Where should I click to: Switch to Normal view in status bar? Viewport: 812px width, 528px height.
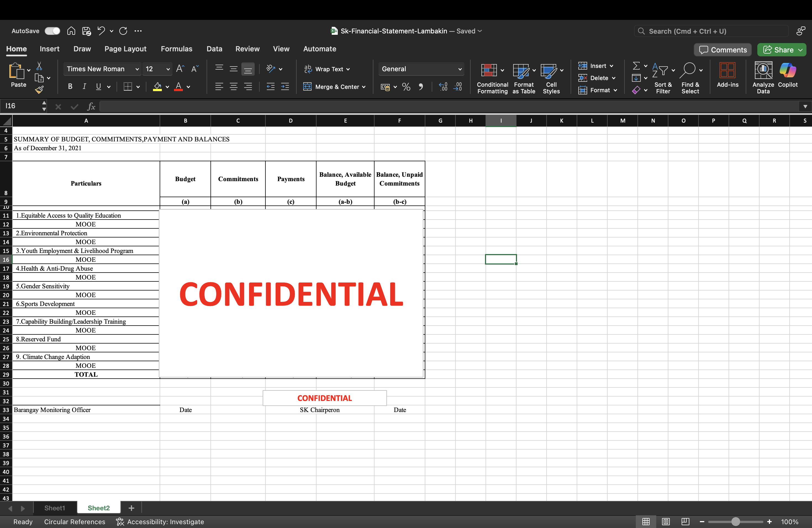click(646, 522)
